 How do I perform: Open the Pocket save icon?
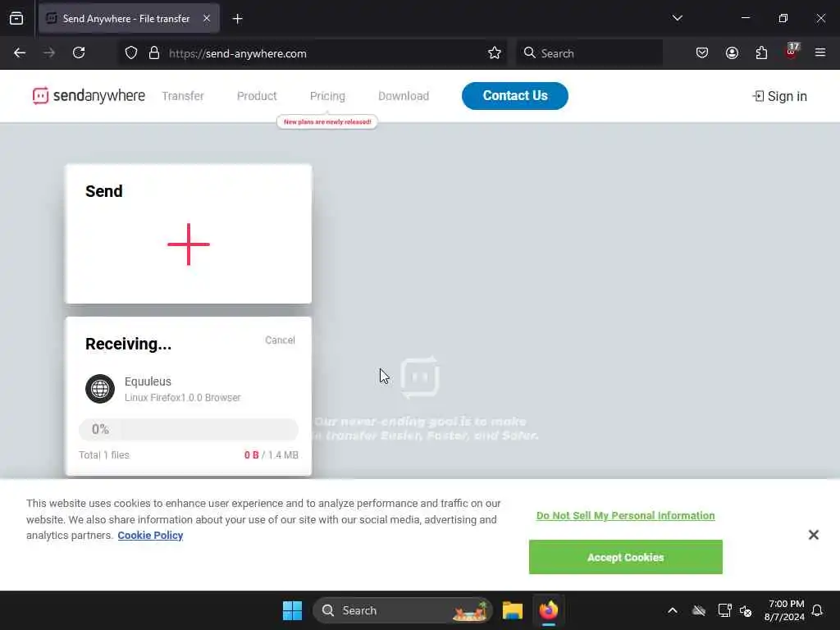click(702, 53)
